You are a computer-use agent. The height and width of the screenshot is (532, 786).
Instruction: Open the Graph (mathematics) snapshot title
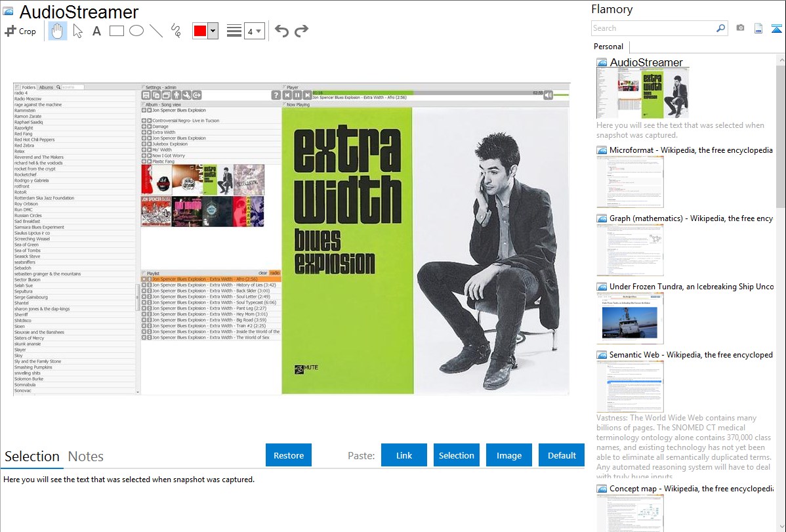(692, 218)
